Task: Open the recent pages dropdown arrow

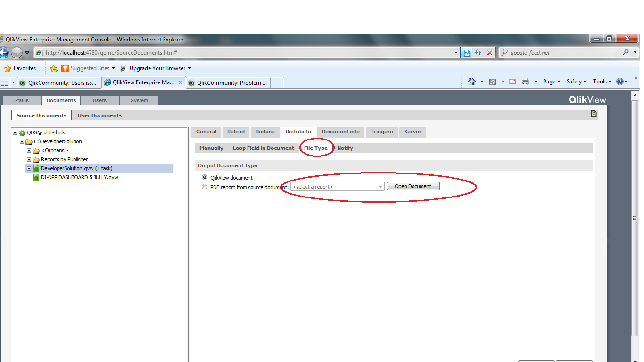Action: coord(27,53)
